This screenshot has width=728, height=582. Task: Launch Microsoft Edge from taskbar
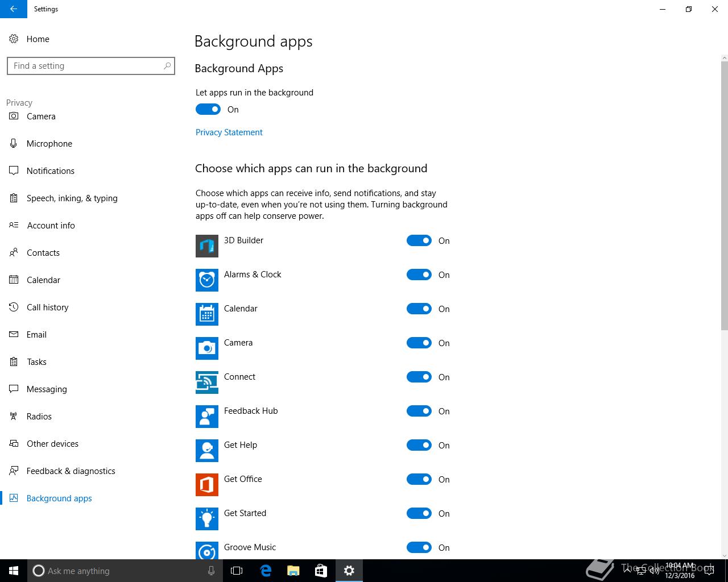[x=265, y=571]
